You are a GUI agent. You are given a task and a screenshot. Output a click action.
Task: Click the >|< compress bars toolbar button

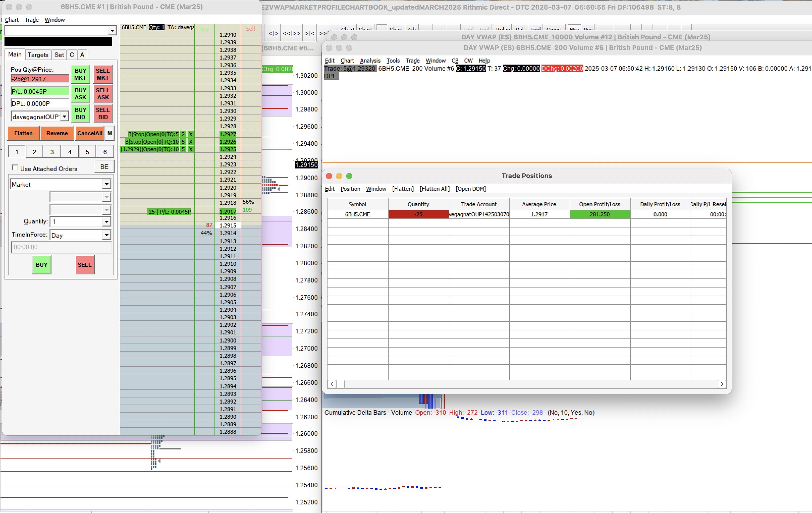[x=310, y=33]
